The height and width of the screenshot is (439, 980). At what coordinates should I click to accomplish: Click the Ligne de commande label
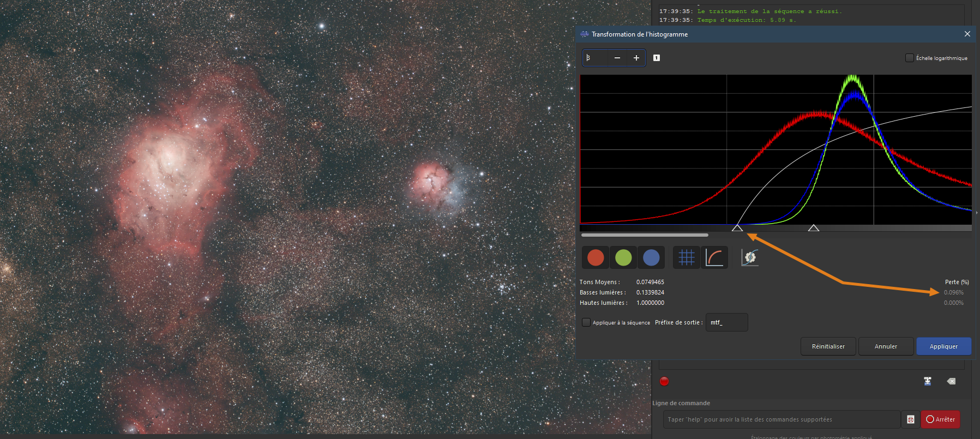tap(681, 403)
